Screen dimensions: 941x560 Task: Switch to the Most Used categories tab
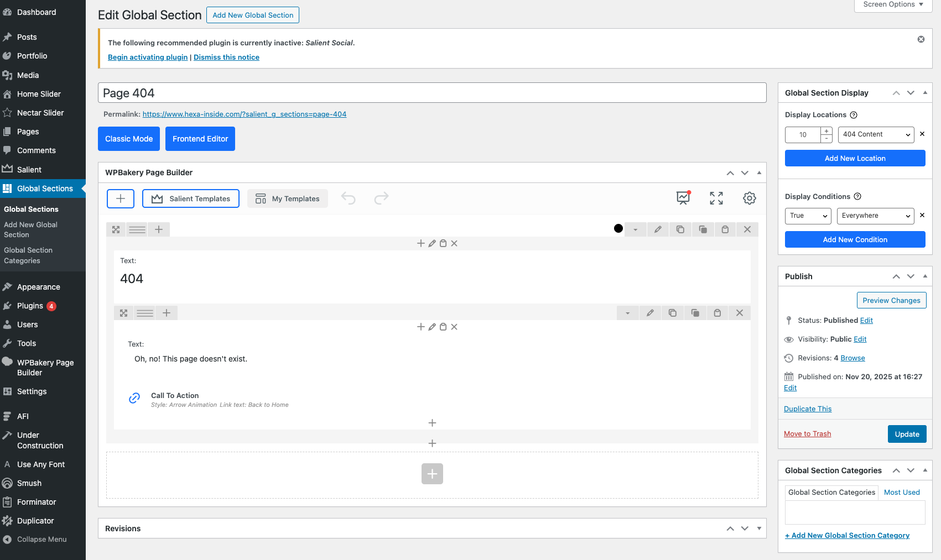coord(902,493)
